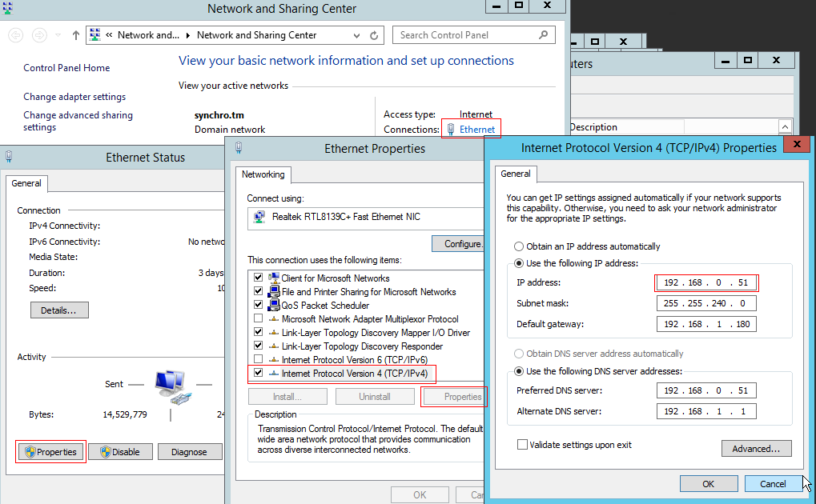Click Cancel in IPv4 Properties dialog
The image size is (816, 504).
coord(773,484)
